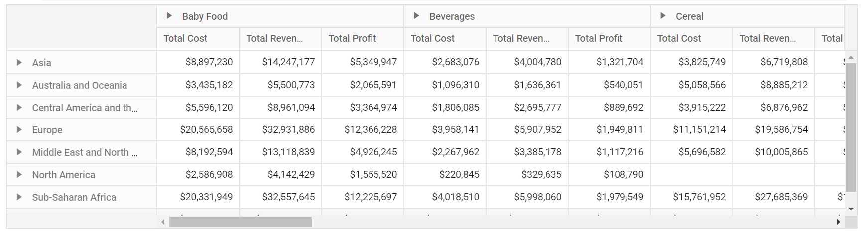The image size is (868, 237).
Task: Click cell $27,685,369 in Sub-Saharan Africa row
Action: coord(773,197)
